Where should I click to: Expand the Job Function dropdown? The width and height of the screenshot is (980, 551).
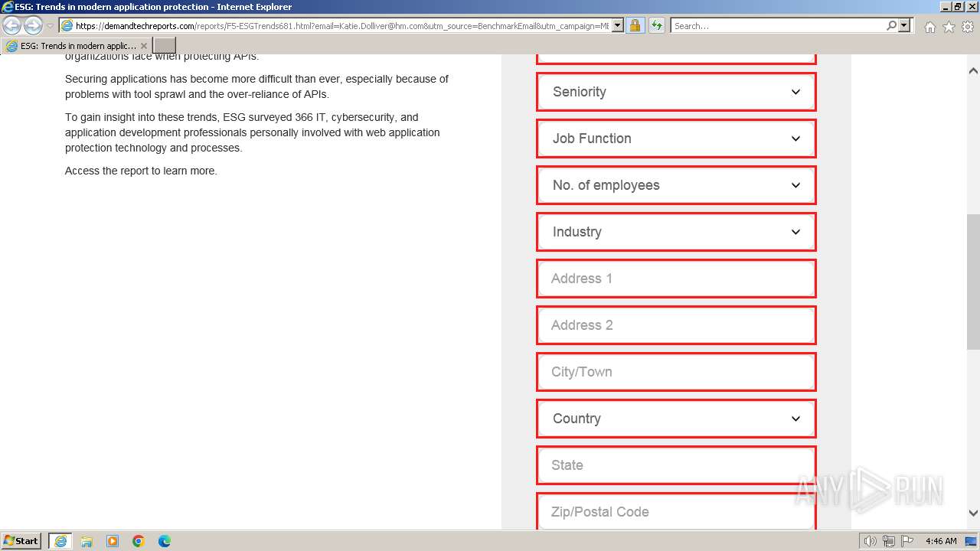point(676,139)
